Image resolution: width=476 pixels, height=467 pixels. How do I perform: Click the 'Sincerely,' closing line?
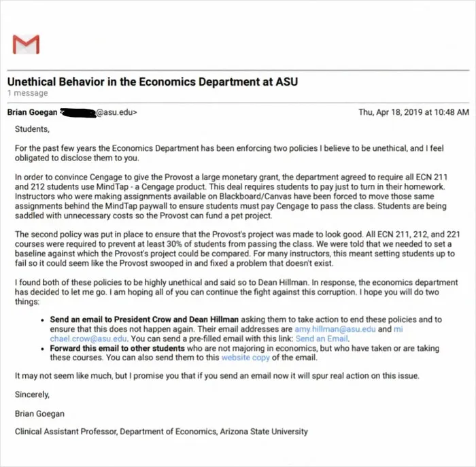pos(32,394)
